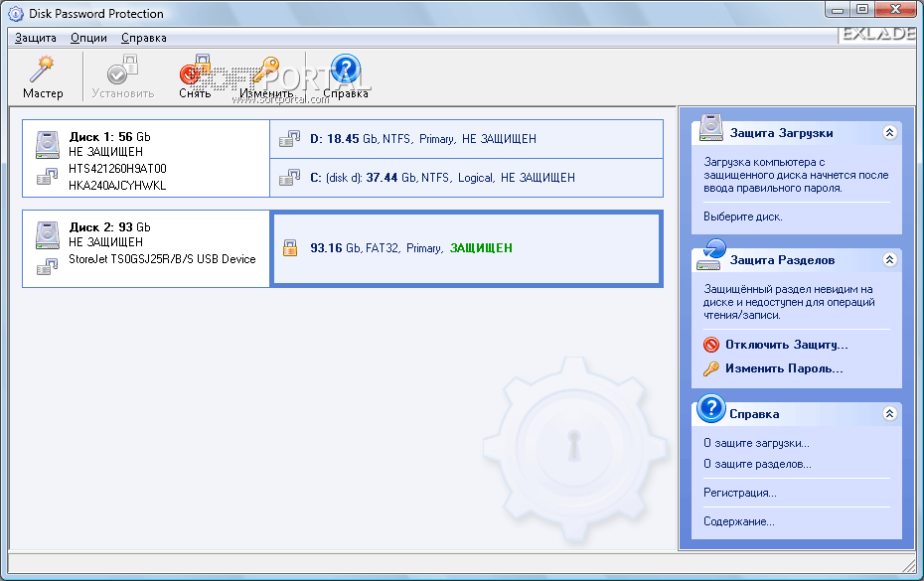Screen dimensions: 924x581
Task: Select the D: 18.45 Gb NTFS partition row
Action: [x=466, y=139]
